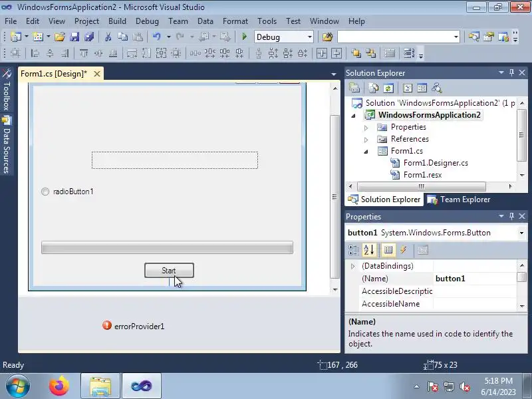Open the active documents list dropdown arrow
The image size is (532, 399).
pyautogui.click(x=334, y=74)
